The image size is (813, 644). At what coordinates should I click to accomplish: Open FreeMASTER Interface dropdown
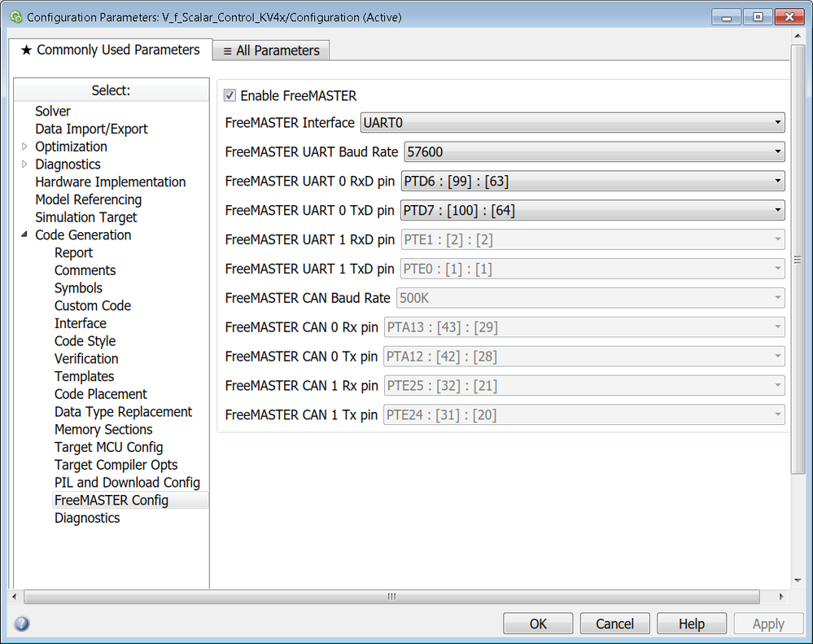coord(572,123)
